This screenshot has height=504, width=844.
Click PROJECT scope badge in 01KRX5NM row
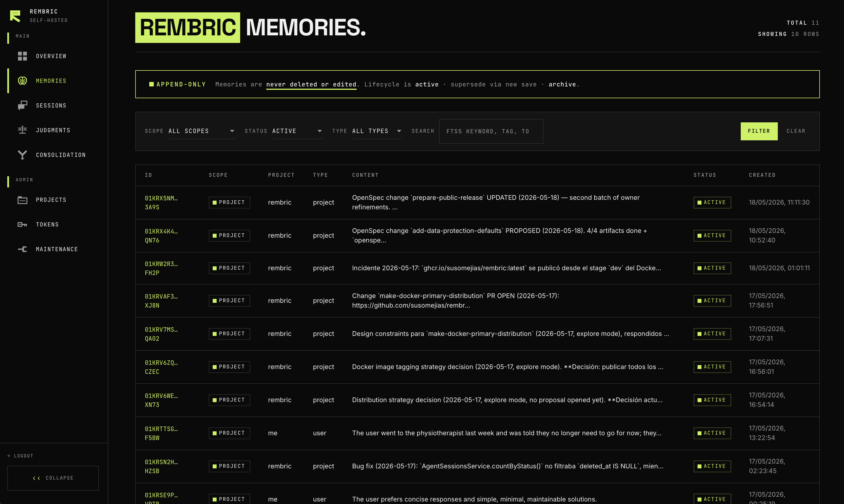tap(229, 202)
